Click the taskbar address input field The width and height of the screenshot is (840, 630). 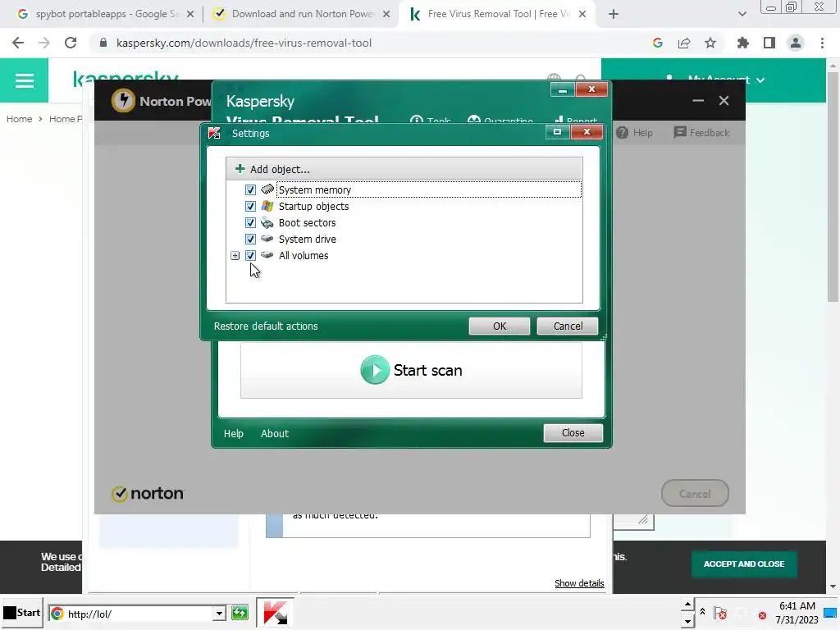tap(139, 614)
